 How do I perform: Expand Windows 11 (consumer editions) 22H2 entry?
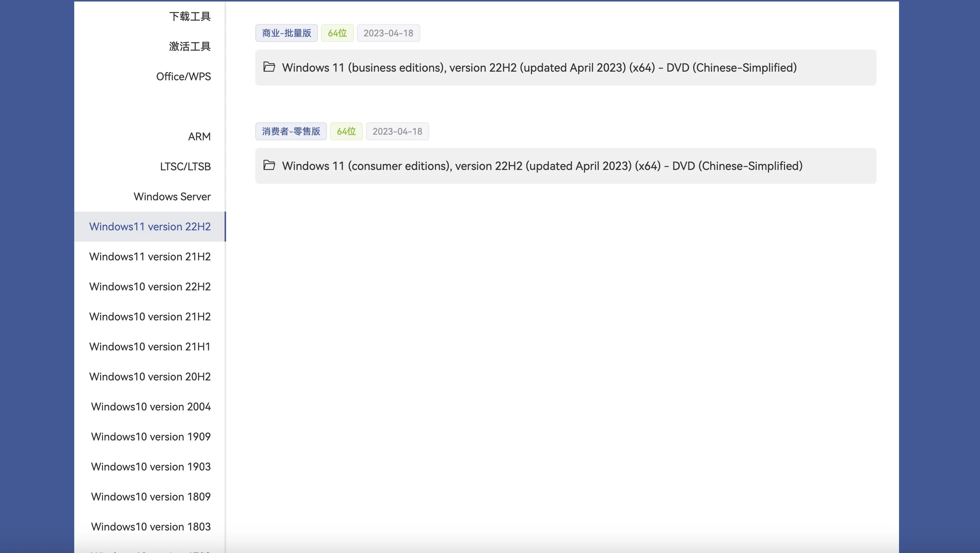tap(565, 166)
